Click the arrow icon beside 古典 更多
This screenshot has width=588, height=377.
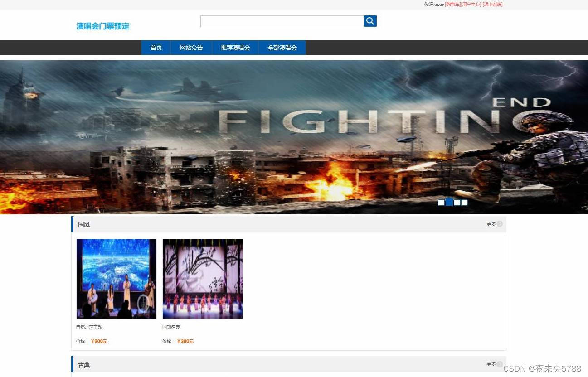click(x=500, y=364)
